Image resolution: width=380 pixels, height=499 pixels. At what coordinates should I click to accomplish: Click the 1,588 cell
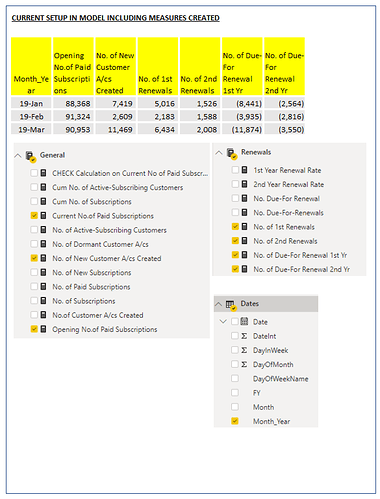200,116
